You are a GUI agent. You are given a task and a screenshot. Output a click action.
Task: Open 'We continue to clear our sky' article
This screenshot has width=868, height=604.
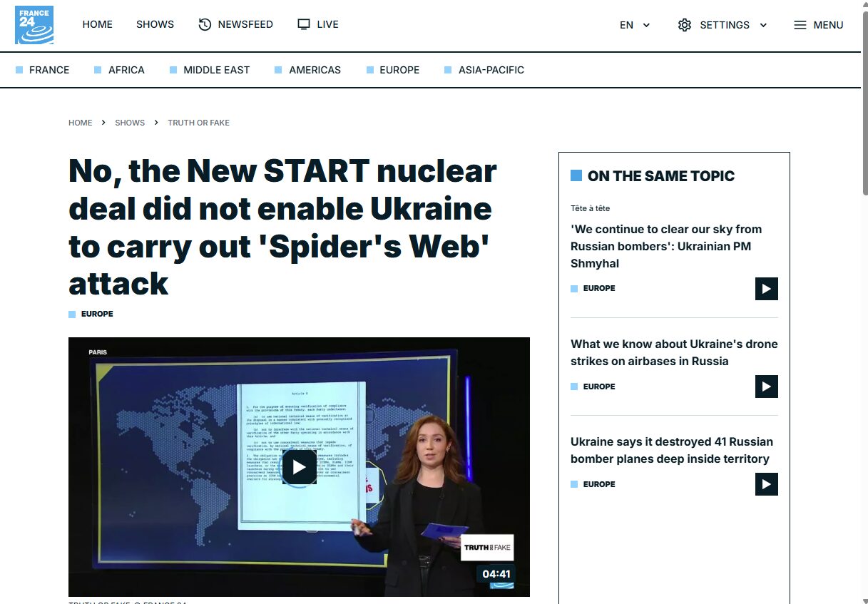[x=666, y=246]
